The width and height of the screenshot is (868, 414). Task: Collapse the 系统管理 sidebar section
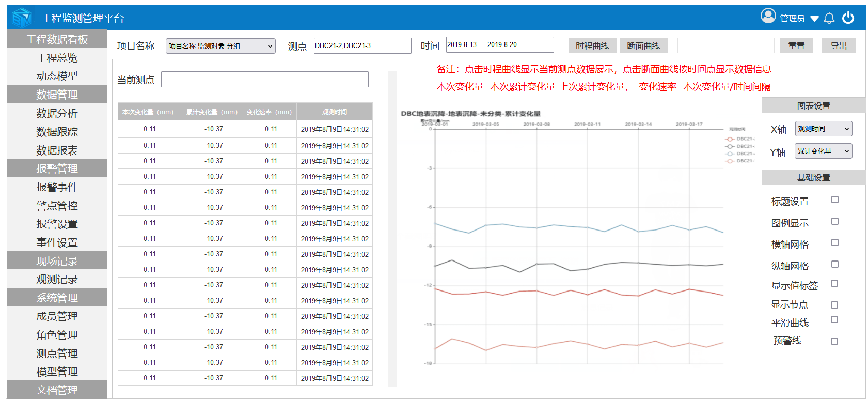(57, 298)
